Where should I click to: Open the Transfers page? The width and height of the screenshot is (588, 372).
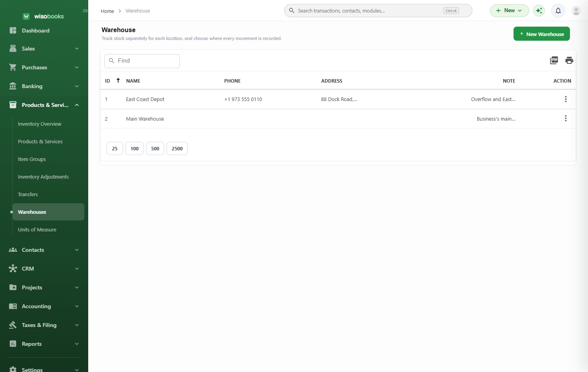(x=28, y=194)
